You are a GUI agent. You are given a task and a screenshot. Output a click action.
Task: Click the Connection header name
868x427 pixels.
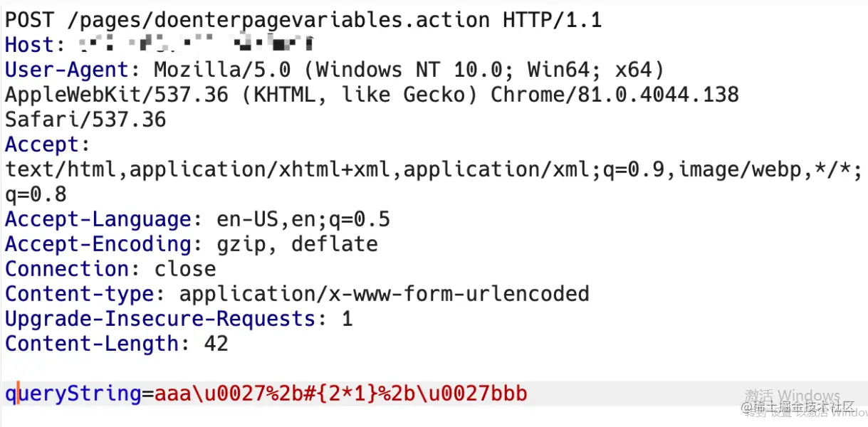[x=67, y=269]
